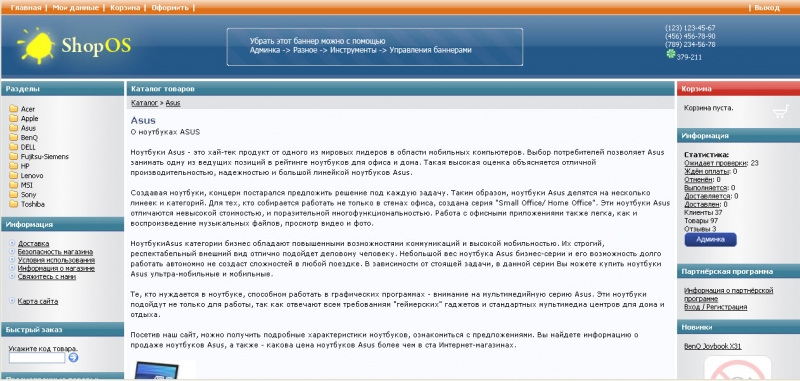Open the Toshiba folder icon
This screenshot has width=800, height=381.
pyautogui.click(x=13, y=204)
